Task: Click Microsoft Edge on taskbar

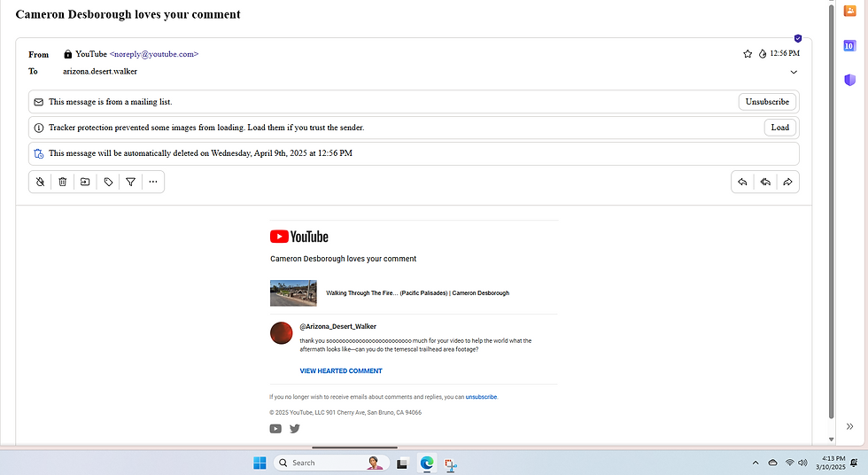Action: pos(427,463)
